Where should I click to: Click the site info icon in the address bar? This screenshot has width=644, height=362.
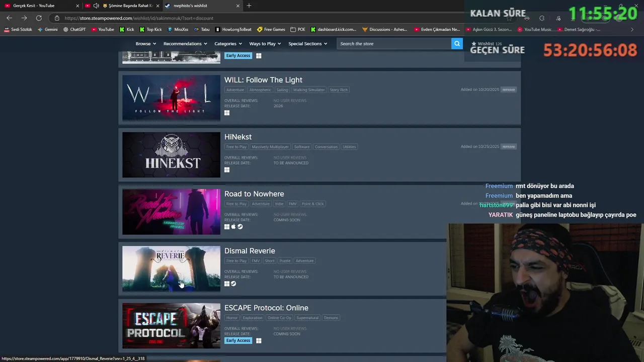click(57, 18)
